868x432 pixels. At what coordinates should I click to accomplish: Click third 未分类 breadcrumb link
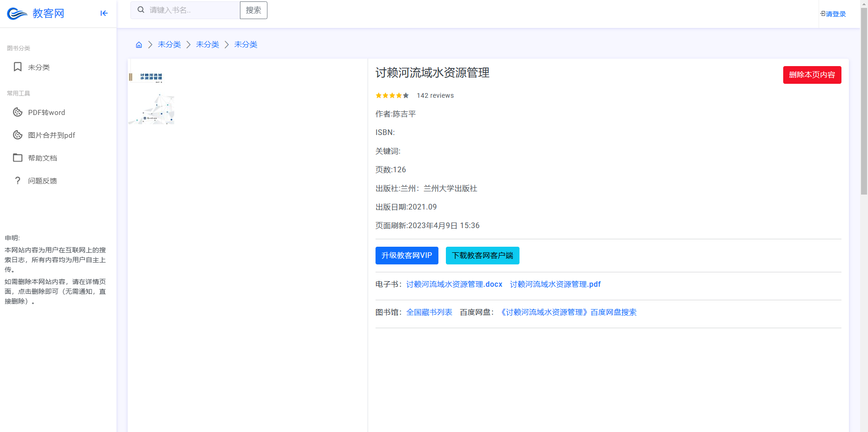point(246,45)
